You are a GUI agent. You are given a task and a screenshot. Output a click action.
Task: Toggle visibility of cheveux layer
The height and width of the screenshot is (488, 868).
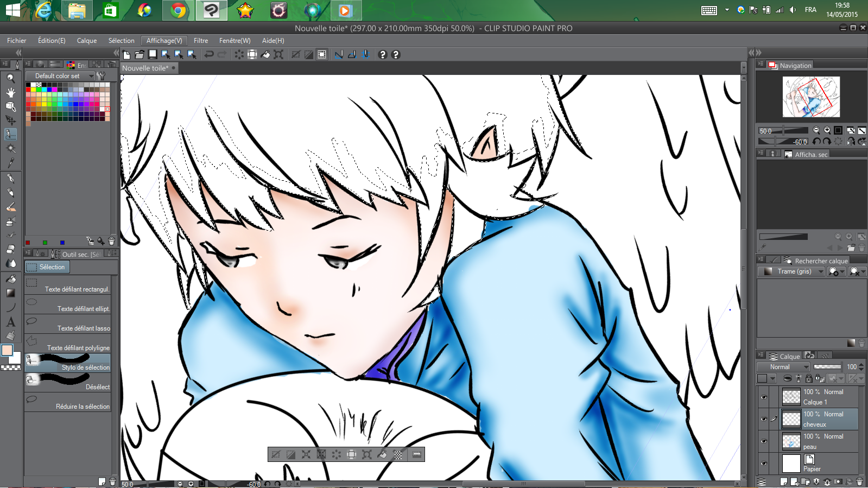(764, 419)
